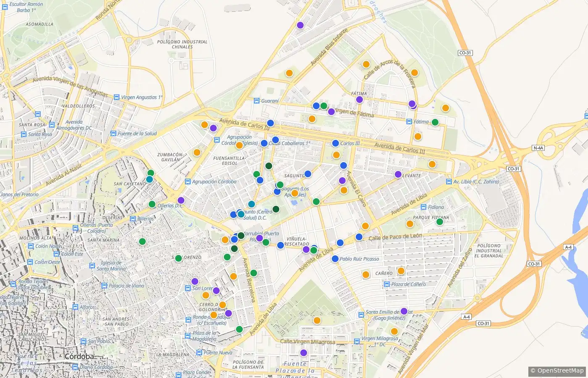Select the San Pablo bus stop icon
This screenshot has height=378, width=588.
83,341
